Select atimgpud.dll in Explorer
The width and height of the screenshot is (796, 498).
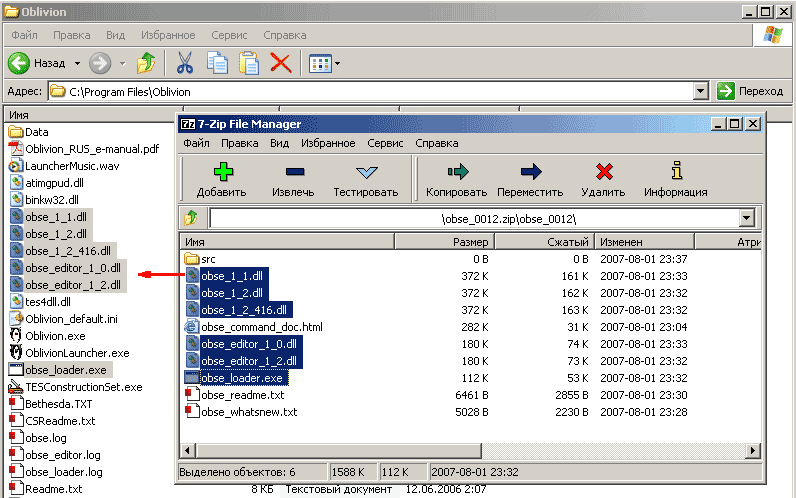[47, 183]
